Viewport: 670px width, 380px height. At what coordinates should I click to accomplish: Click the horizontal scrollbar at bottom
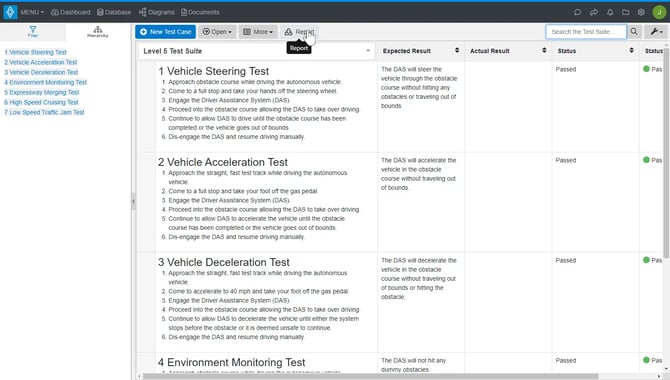tap(370, 377)
